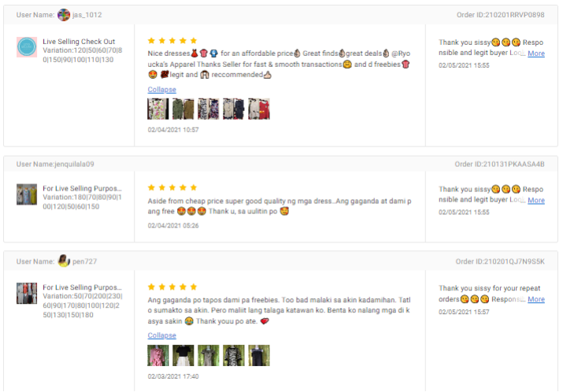The image size is (563, 392).
Task: Expand seller reply to pen727 with More
Action: pos(536,299)
